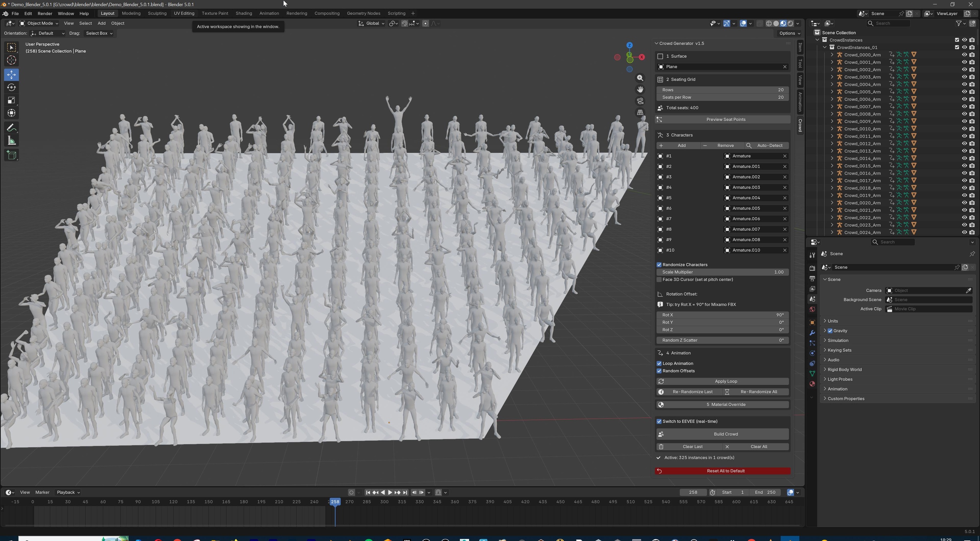Hide Crowd_0000_Arm in viewport

(x=964, y=55)
